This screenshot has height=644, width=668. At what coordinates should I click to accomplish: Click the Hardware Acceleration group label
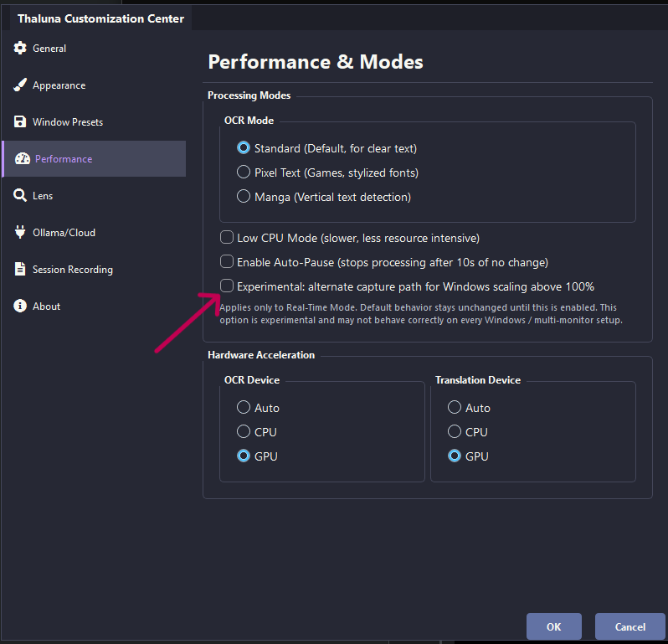pyautogui.click(x=260, y=355)
